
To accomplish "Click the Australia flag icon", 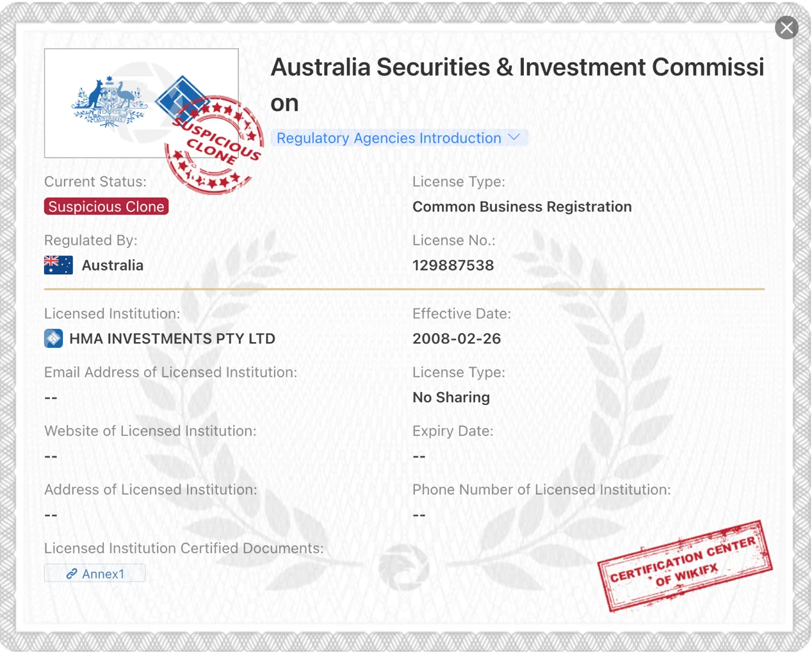I will point(58,265).
